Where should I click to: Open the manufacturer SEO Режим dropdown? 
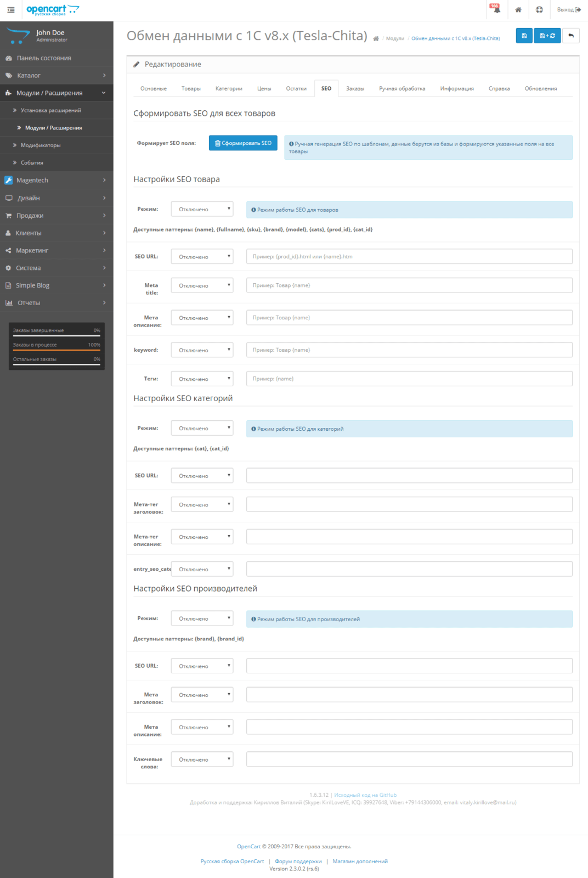click(x=202, y=618)
